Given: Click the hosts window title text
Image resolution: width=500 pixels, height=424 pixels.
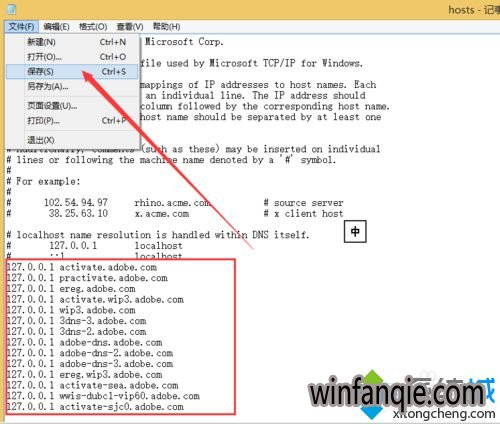Looking at the screenshot, I should [474, 9].
